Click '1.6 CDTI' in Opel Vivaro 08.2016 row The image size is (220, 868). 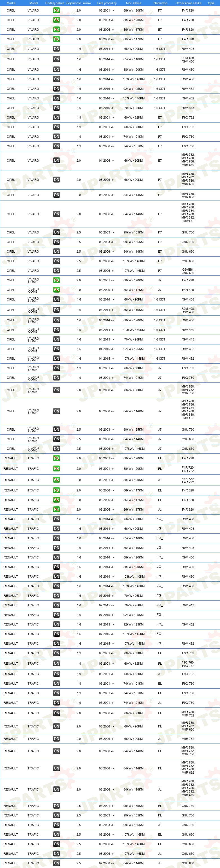click(x=160, y=108)
